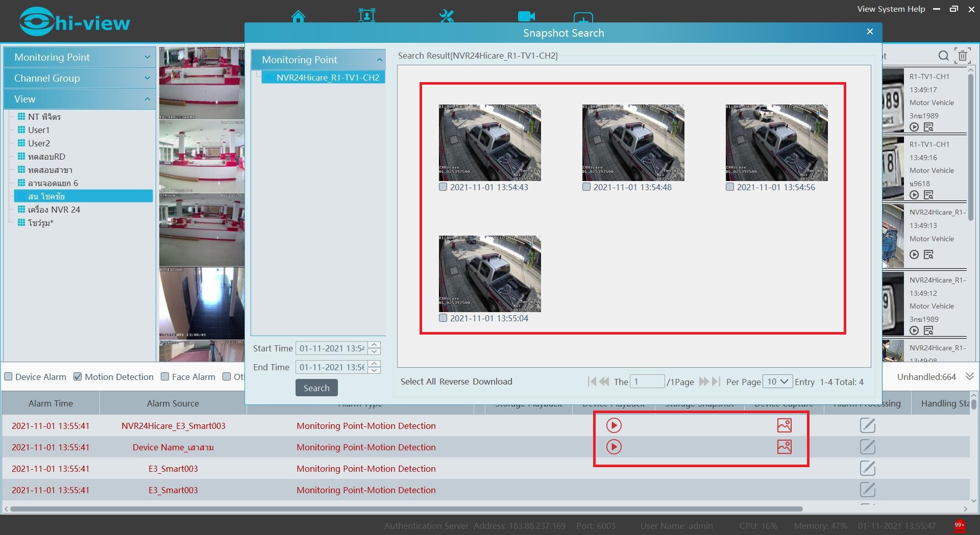This screenshot has width=980, height=535.
Task: Select the เครื่อง NVR 24 view item
Action: 54,210
